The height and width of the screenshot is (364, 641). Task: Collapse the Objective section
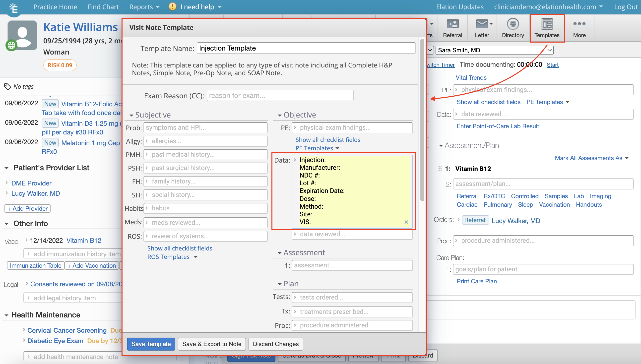click(x=279, y=115)
